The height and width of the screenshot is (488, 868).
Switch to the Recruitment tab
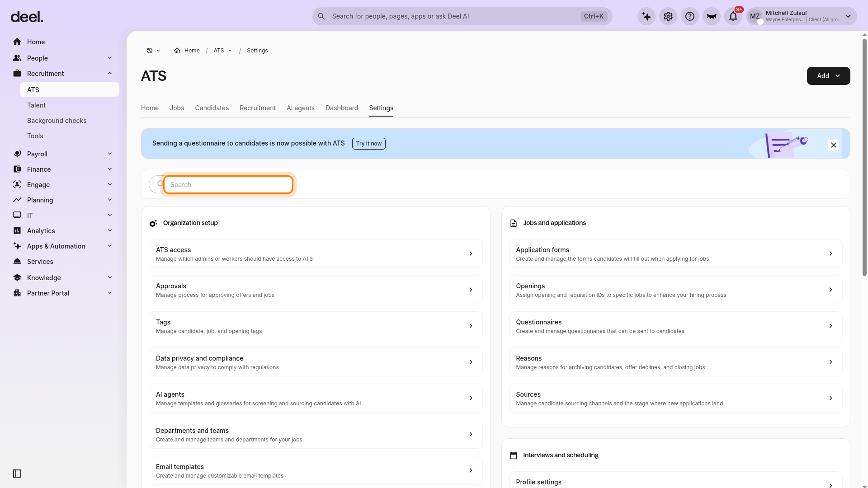pos(258,108)
